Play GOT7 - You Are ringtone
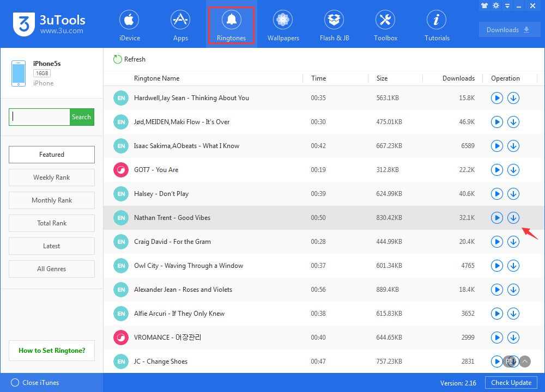The width and height of the screenshot is (545, 392). [x=497, y=170]
